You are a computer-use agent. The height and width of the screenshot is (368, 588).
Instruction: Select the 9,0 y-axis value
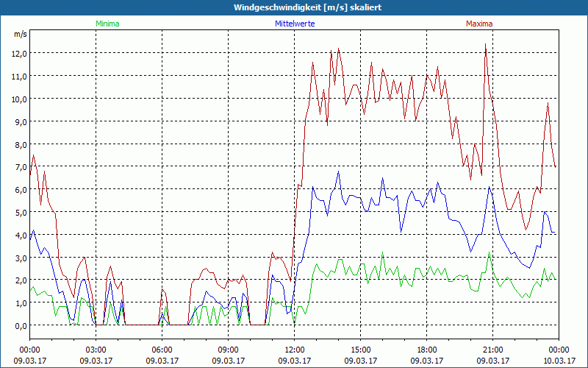(21, 122)
